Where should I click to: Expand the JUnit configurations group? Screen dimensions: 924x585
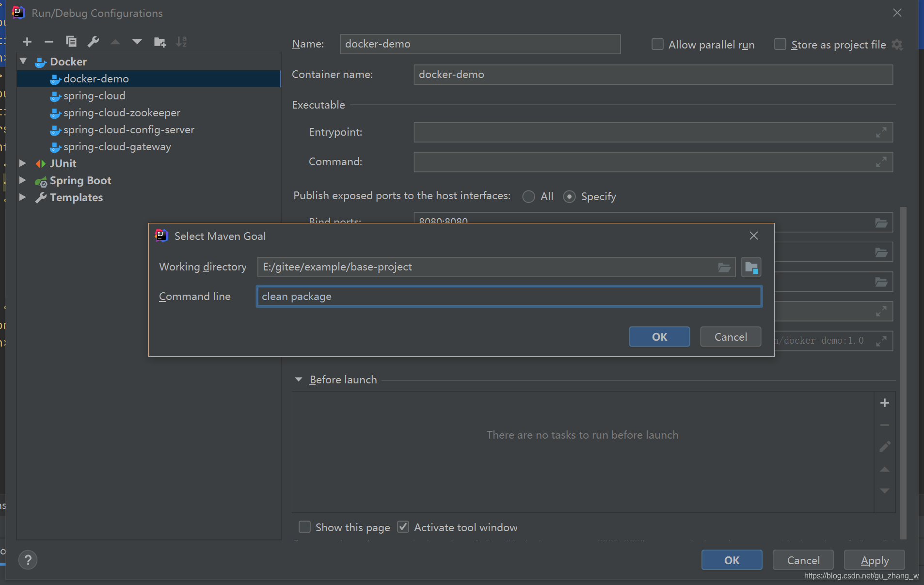point(23,163)
